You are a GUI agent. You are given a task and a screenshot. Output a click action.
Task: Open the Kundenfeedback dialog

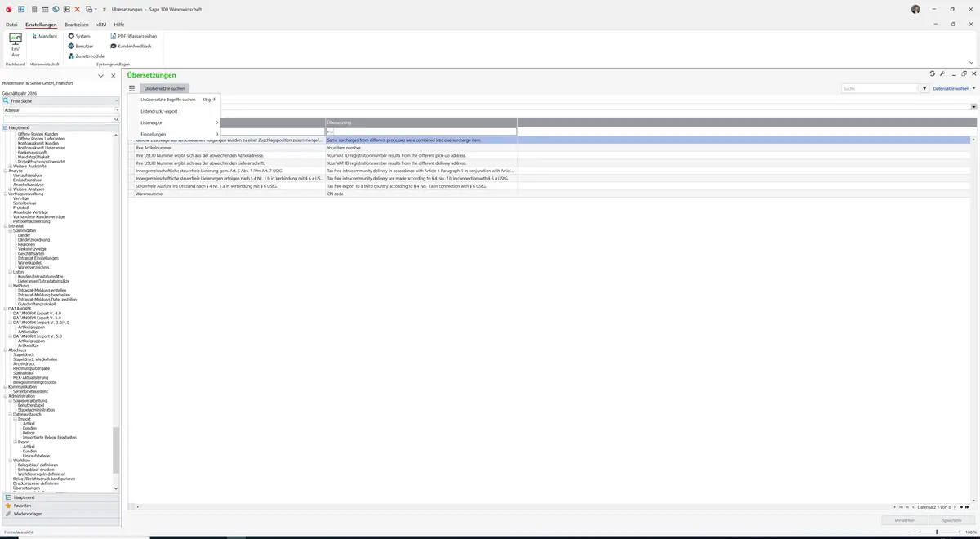click(x=131, y=46)
